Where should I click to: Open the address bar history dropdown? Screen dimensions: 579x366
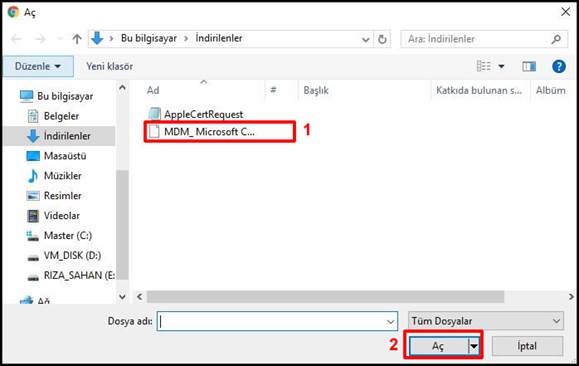[365, 39]
